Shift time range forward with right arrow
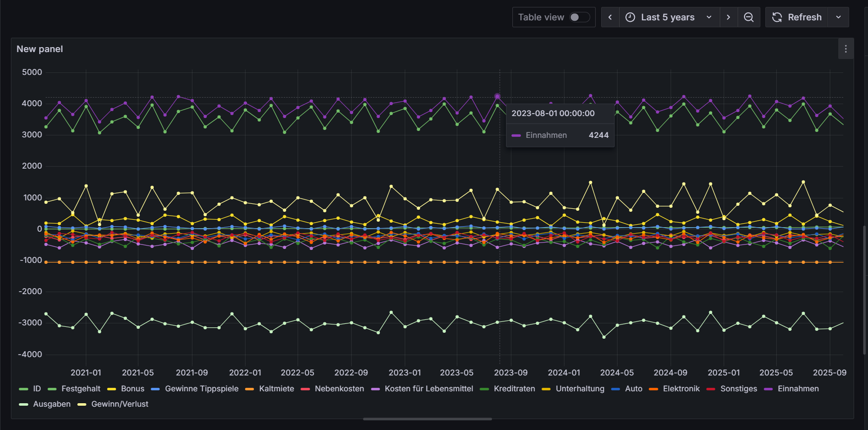Screen dimensions: 868x430 coord(728,17)
